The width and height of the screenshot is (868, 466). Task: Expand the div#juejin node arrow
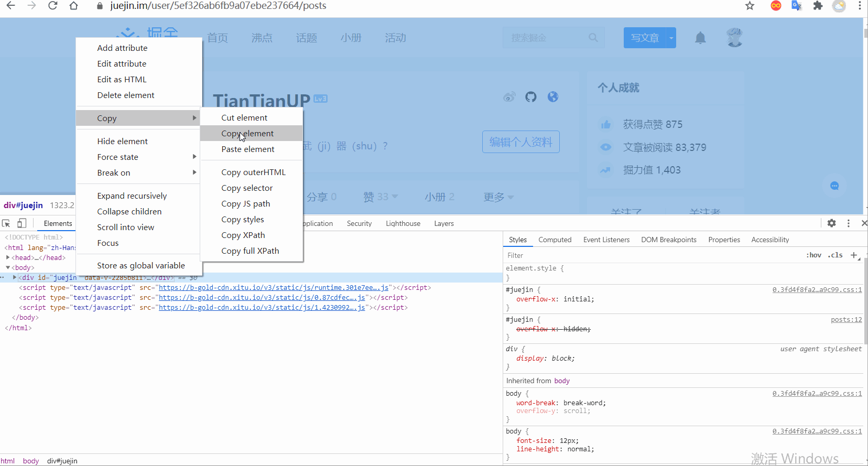tap(15, 277)
